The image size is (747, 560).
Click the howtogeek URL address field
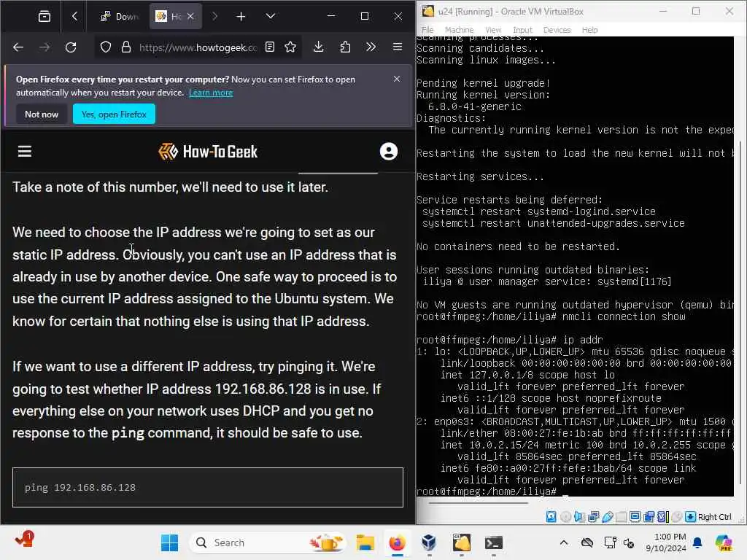198,47
